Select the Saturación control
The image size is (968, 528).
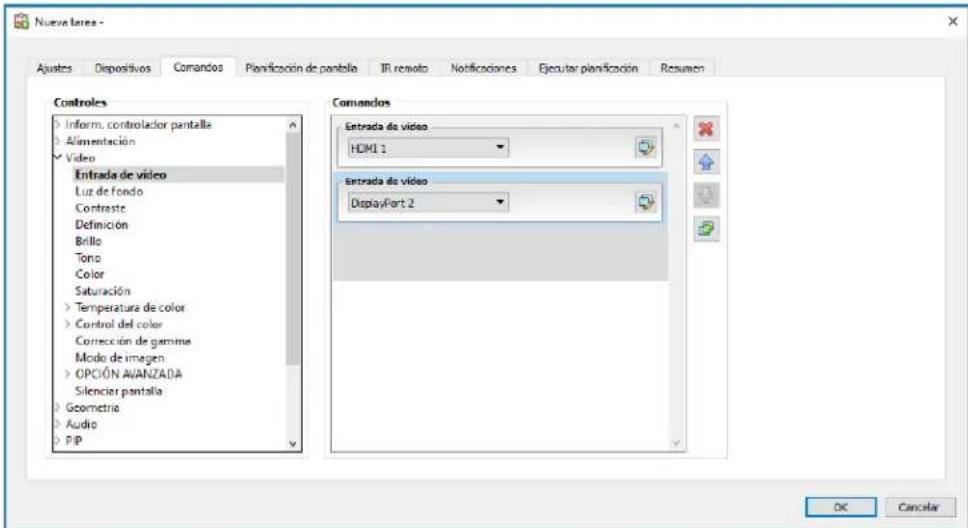(x=102, y=291)
